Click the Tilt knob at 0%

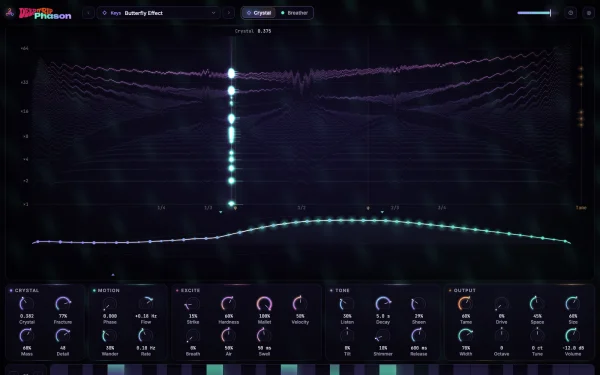click(347, 336)
